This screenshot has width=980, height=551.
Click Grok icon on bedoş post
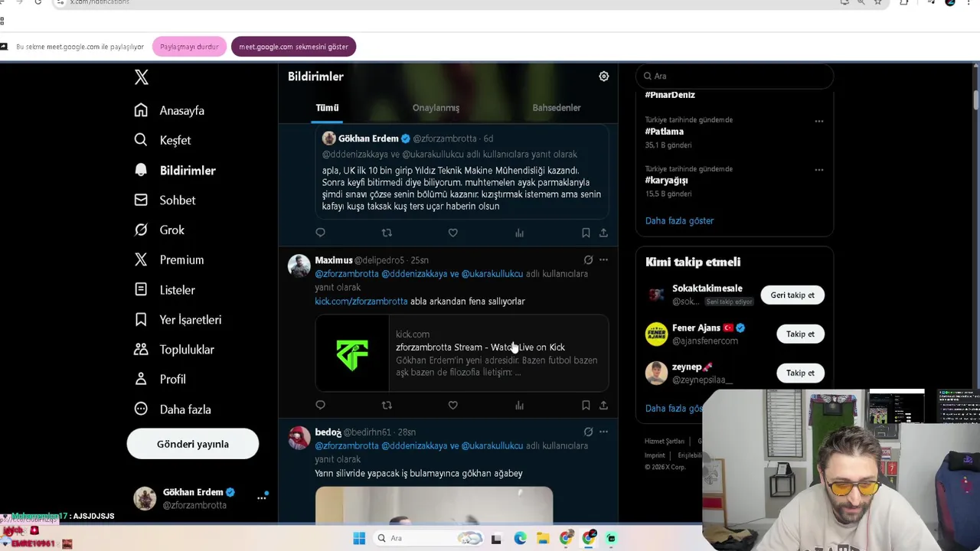588,432
